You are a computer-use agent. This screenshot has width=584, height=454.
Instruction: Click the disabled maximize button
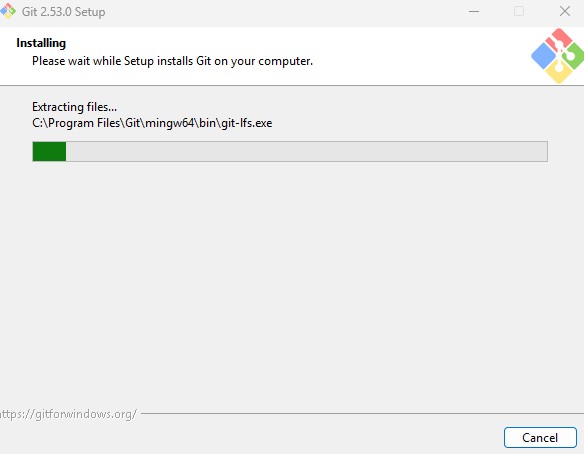click(519, 12)
